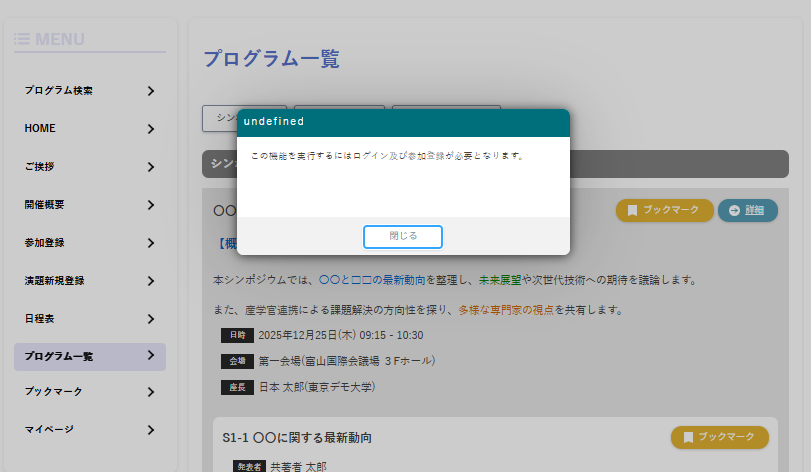Open プログラム検索 menu item
Image resolution: width=811 pixels, height=472 pixels.
click(x=59, y=91)
